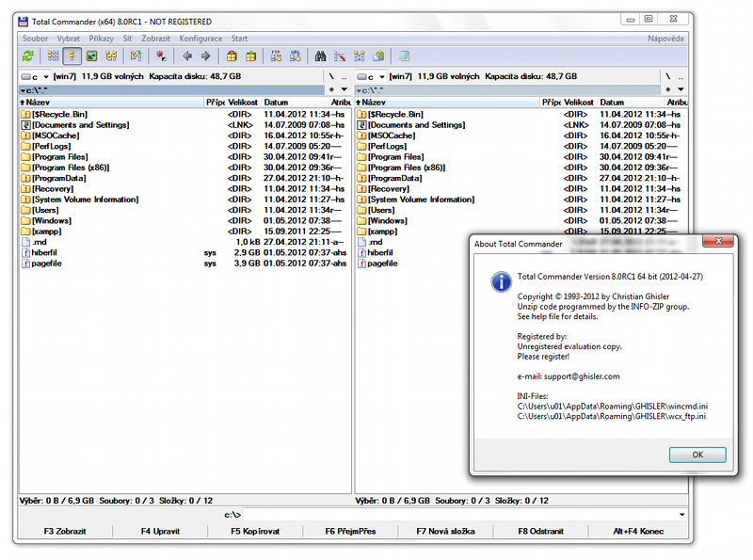Open the URL new connection icon
This screenshot has height=560, width=753.
pos(295,56)
